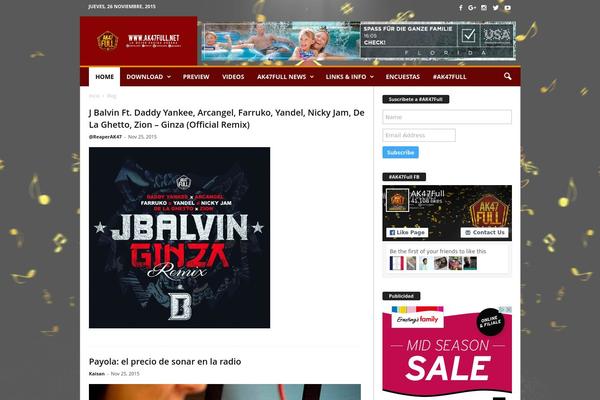The width and height of the screenshot is (600, 400).
Task: Click the ad info icon on sale banner
Action: tap(501, 309)
